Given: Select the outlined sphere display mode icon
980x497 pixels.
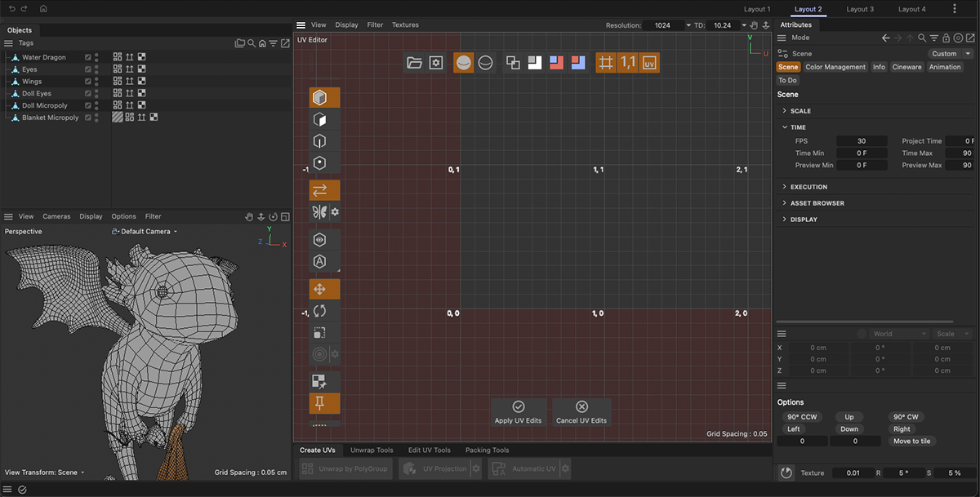Looking at the screenshot, I should tap(486, 63).
